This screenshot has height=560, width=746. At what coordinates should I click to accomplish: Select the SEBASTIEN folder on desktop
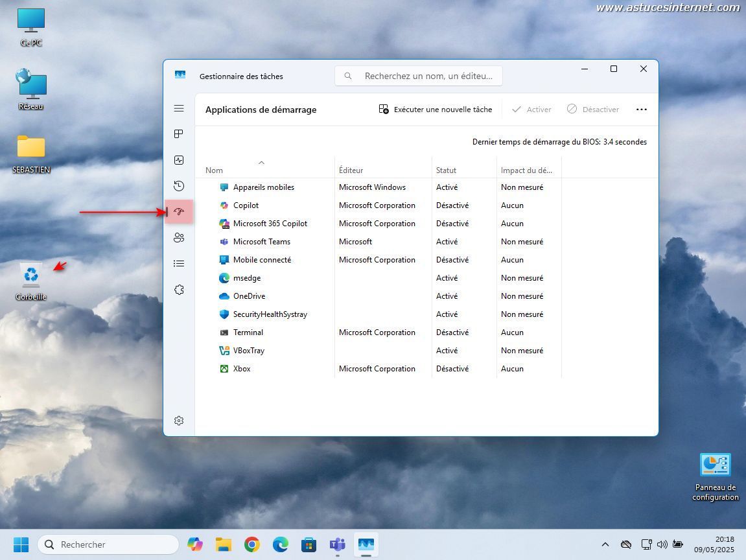click(x=31, y=155)
